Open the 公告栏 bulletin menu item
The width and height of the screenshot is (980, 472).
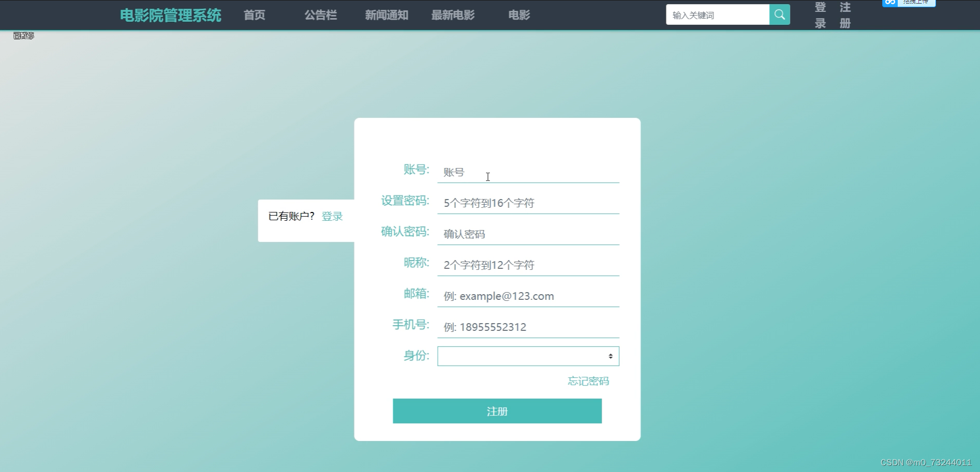click(321, 15)
